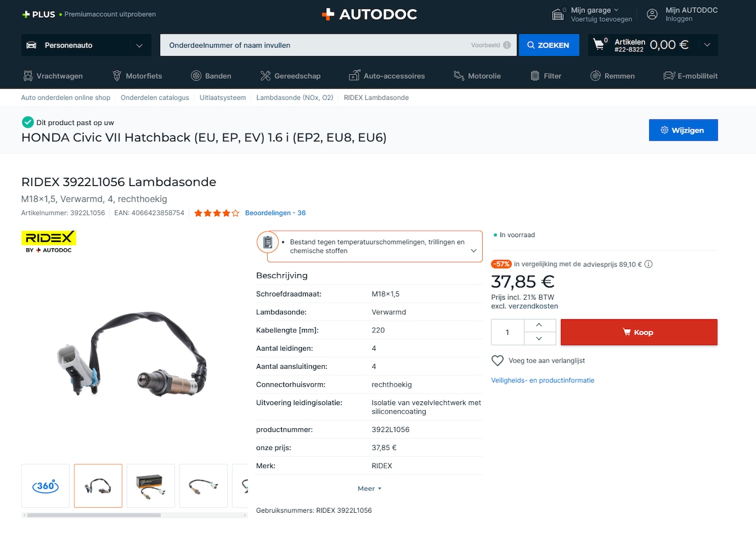Screen dimensions: 756x538
Task: Open the 360° product view thumbnail
Action: 45,486
